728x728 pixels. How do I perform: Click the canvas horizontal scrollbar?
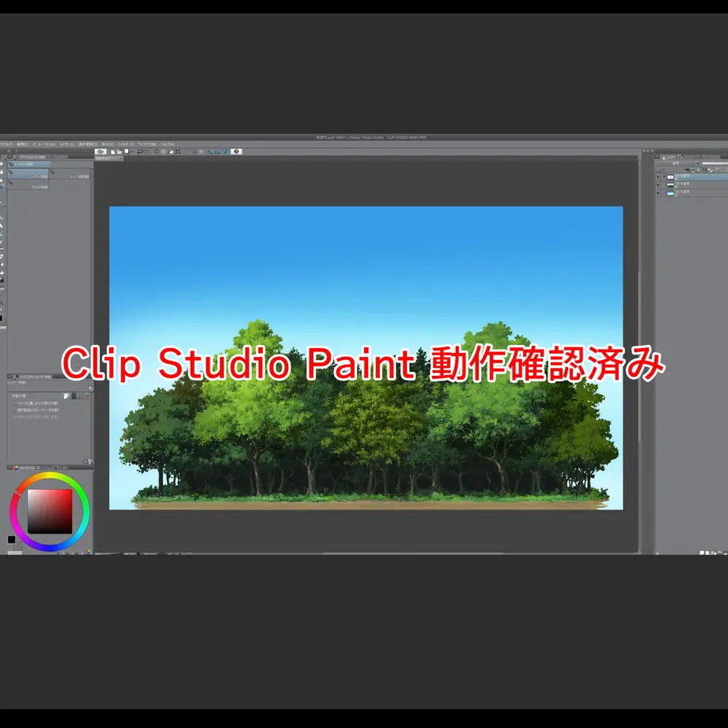click(x=413, y=553)
